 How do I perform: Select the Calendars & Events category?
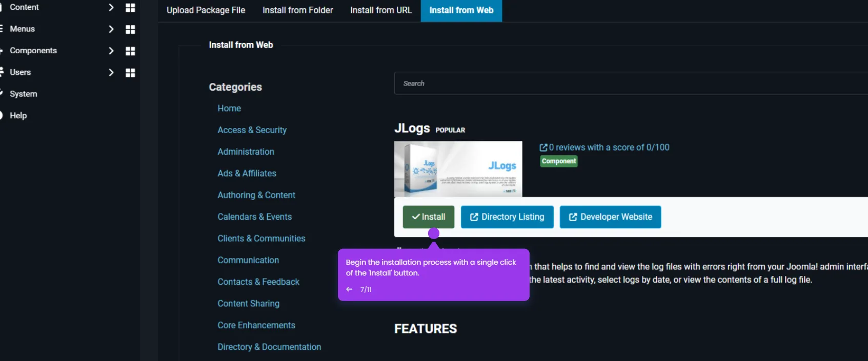coord(254,217)
